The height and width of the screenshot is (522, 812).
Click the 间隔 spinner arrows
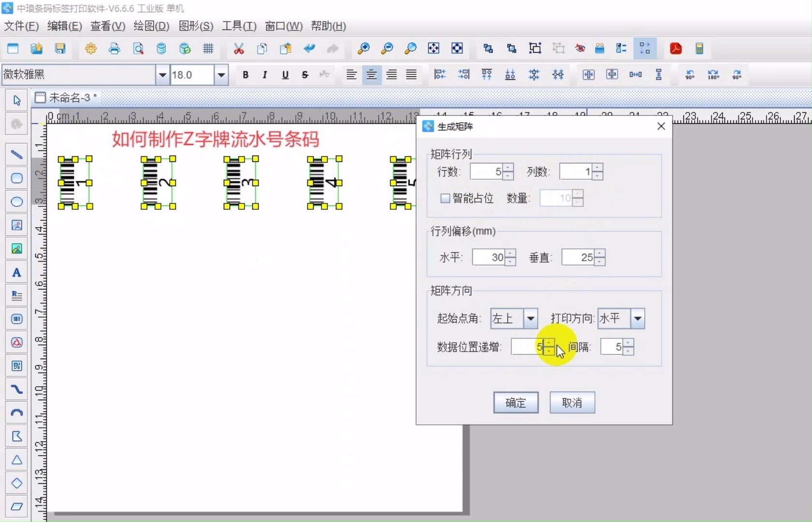[628, 347]
